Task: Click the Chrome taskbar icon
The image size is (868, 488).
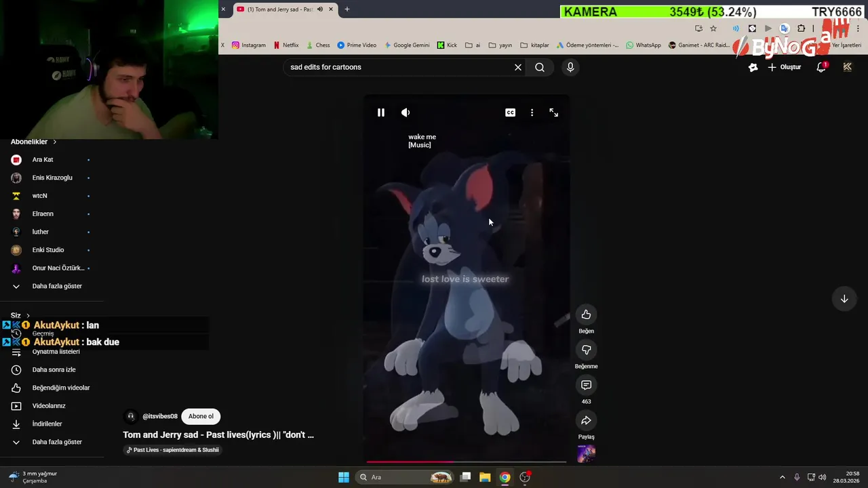Action: [x=505, y=477]
